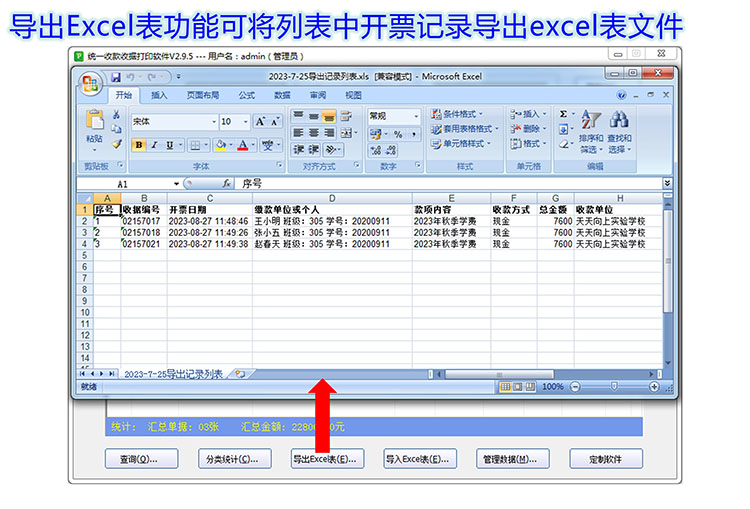Screen dimensions: 750x509
Task: Toggle Underline formatting button
Action: (x=168, y=145)
